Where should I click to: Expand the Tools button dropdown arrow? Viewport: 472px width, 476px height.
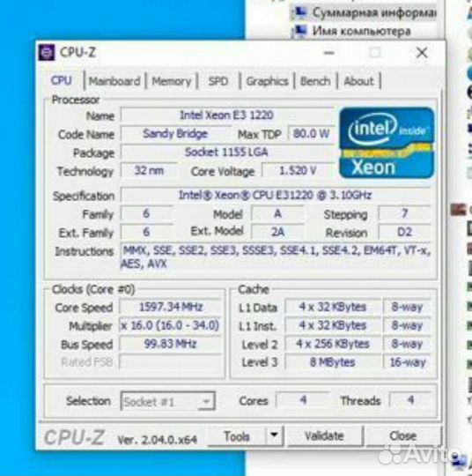[274, 435]
